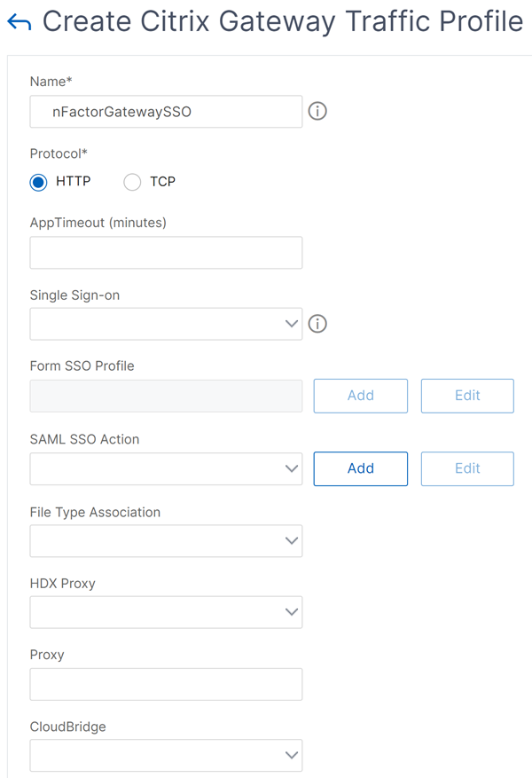The height and width of the screenshot is (778, 532).
Task: Click the Form SSO Profile label
Action: [x=82, y=366]
